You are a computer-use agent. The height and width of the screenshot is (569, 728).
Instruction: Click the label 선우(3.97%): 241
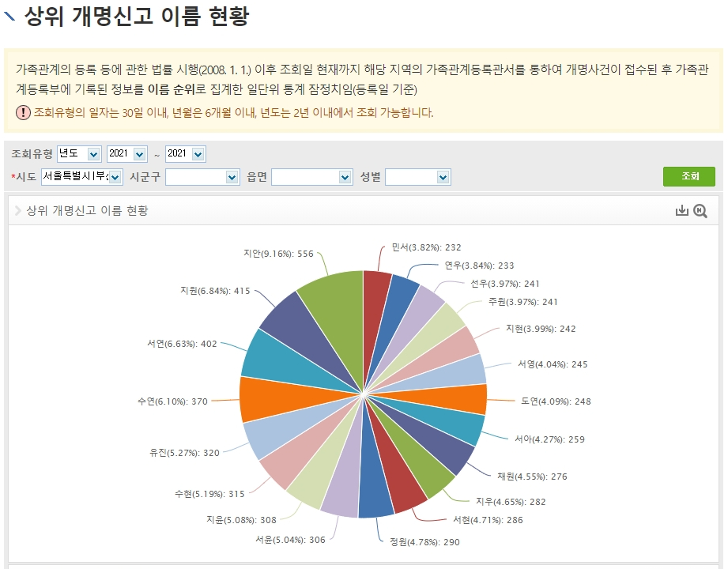(x=504, y=284)
